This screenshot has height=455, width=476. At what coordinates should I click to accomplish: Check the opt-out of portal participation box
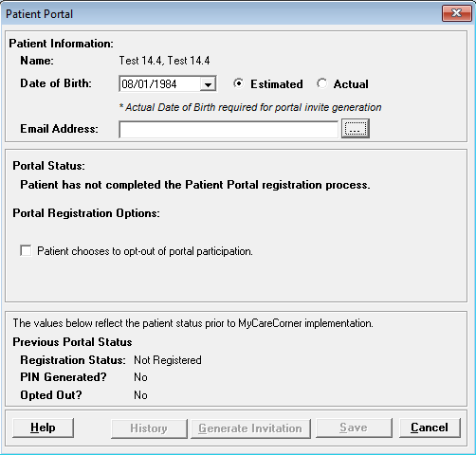tap(26, 251)
